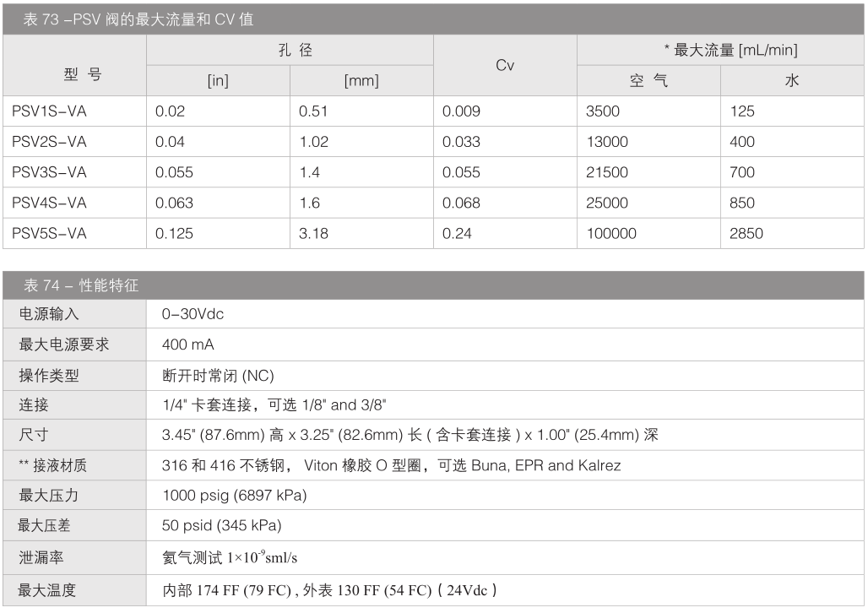Select inch value '0.063' in PSV4S-VA row
This screenshot has height=613, width=868.
point(174,203)
